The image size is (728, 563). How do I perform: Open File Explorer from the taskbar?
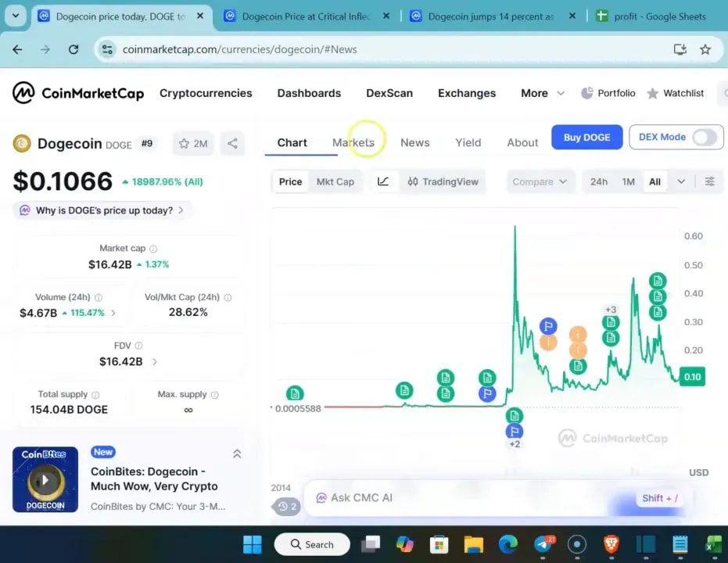[x=473, y=544]
